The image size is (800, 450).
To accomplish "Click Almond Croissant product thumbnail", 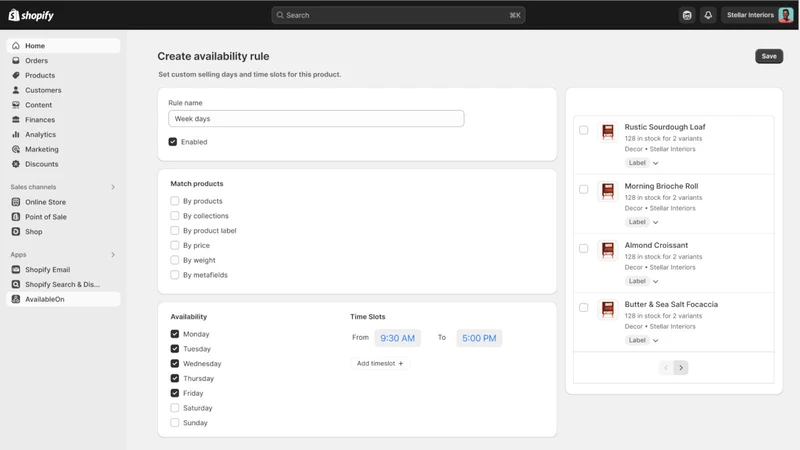I will pyautogui.click(x=608, y=250).
